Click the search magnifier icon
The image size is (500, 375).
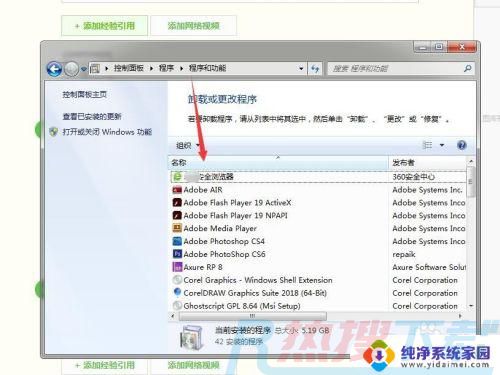[468, 69]
